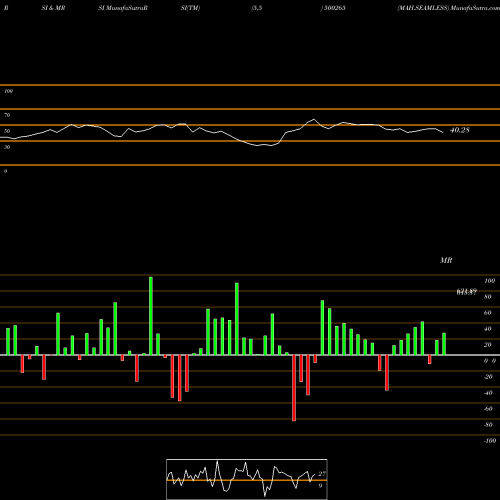Click the overlapping price label beside MR 80

pyautogui.click(x=467, y=292)
